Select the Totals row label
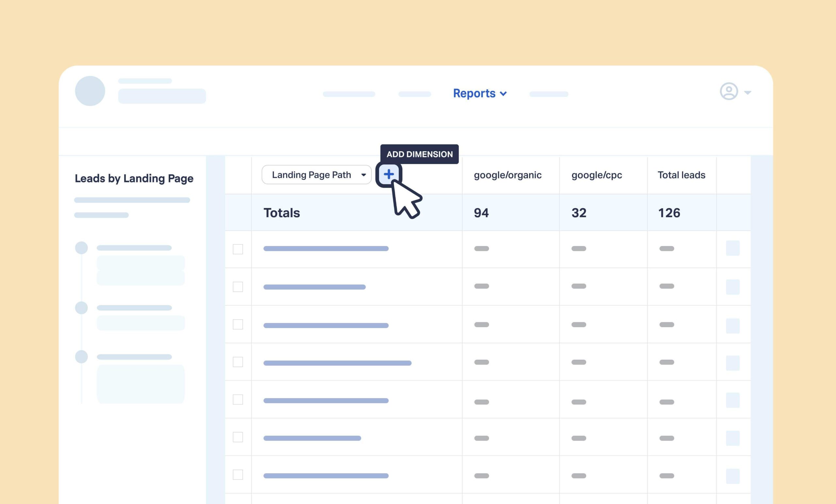 point(281,213)
